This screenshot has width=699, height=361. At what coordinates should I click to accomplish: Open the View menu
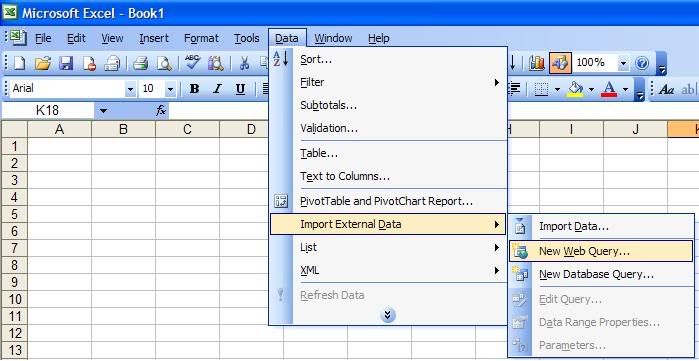pyautogui.click(x=112, y=38)
